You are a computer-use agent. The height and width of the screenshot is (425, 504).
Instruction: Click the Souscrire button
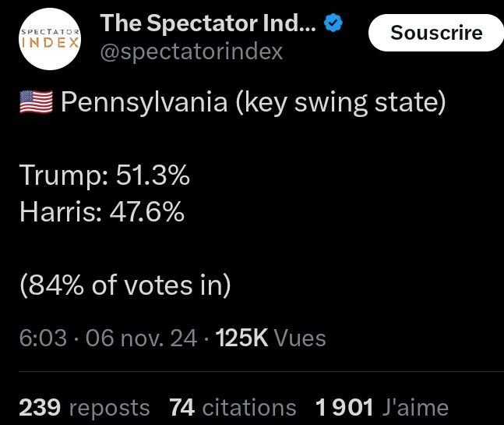436,33
